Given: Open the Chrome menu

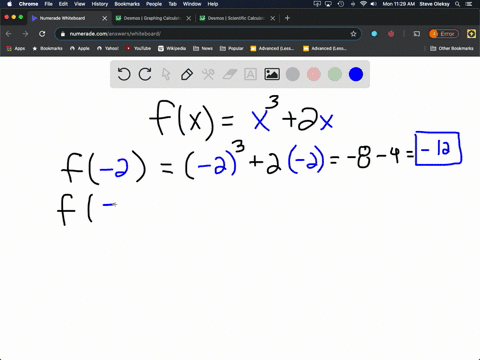Looking at the screenshot, I should (28, 4).
